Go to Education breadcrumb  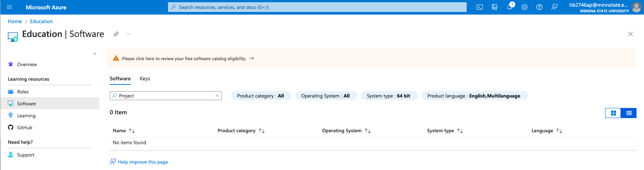41,21
